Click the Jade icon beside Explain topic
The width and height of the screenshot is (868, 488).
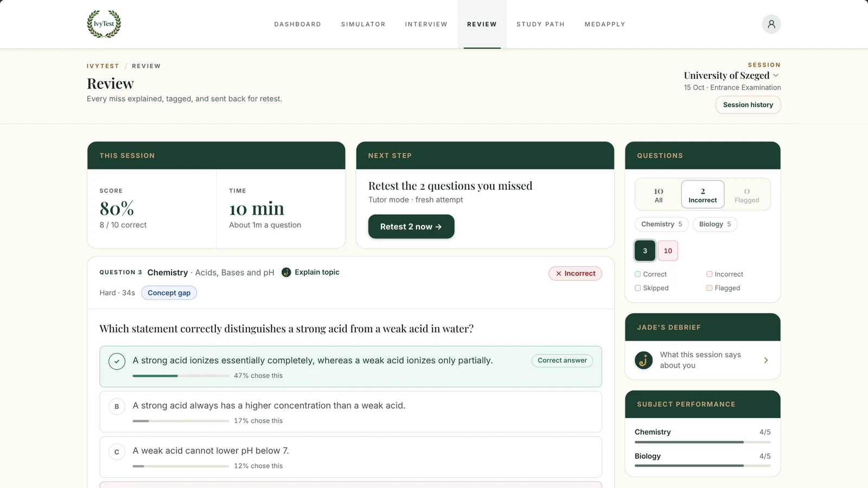[x=286, y=272]
